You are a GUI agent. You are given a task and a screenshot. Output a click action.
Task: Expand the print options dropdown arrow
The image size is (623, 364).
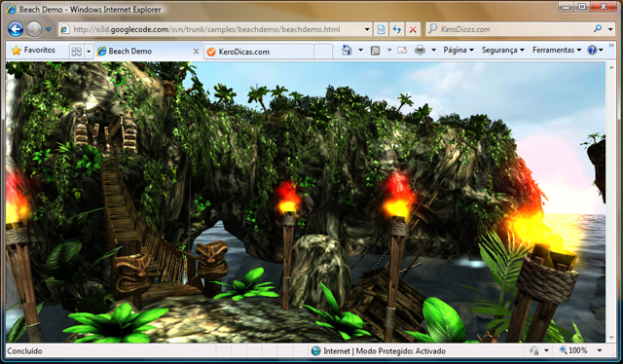[433, 50]
